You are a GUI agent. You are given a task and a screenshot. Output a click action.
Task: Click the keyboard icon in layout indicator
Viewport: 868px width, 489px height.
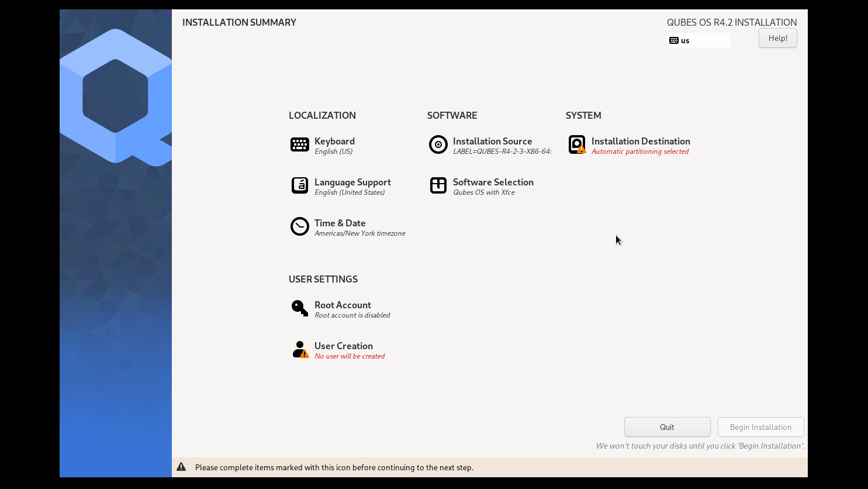click(x=674, y=40)
